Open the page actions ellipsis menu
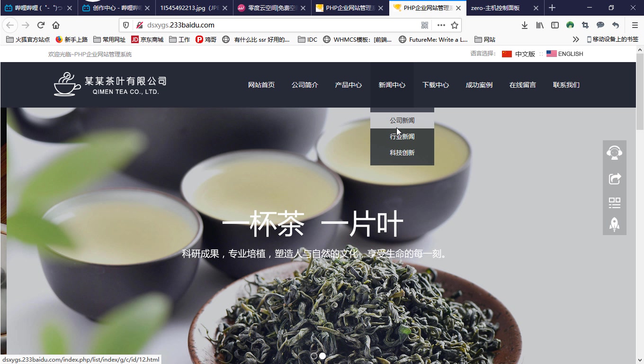644x364 pixels. click(x=439, y=25)
